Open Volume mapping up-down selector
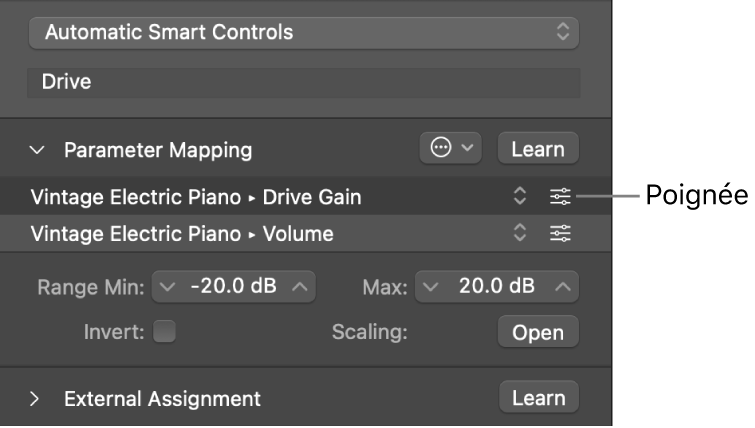 (x=519, y=234)
